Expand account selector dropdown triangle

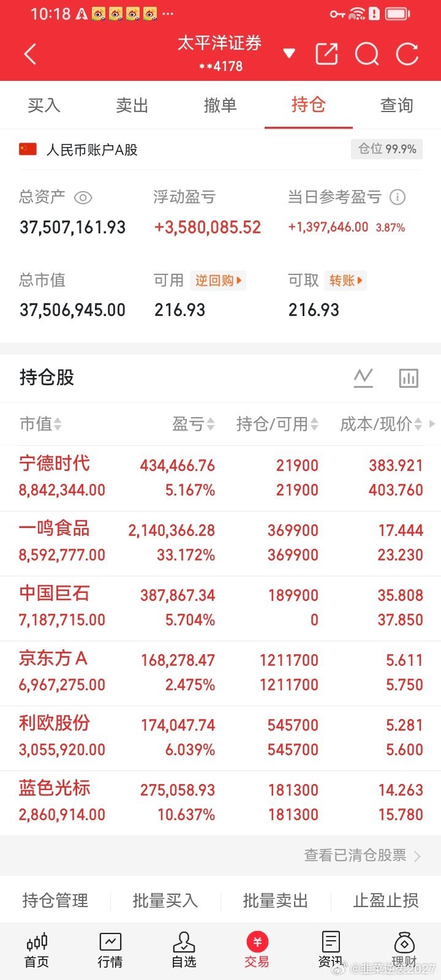[289, 54]
